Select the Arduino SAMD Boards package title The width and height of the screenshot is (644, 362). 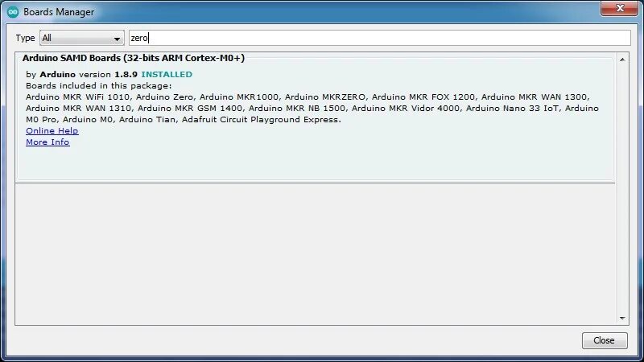[x=134, y=58]
